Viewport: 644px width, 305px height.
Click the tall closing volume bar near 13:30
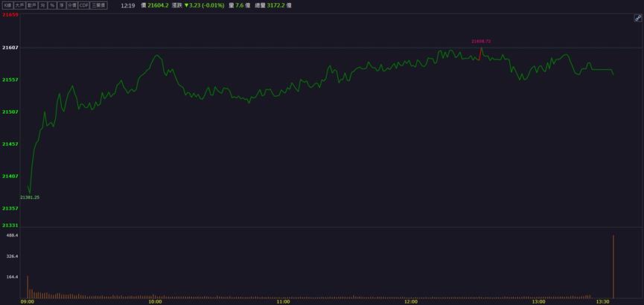click(x=613, y=266)
